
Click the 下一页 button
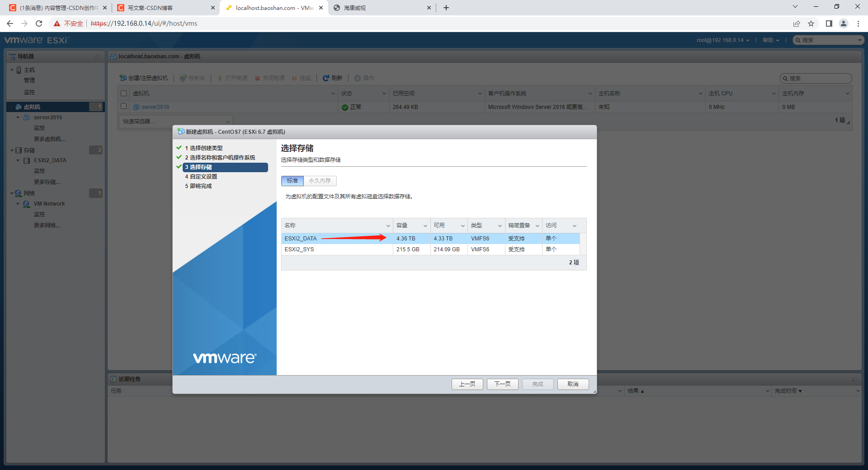502,384
